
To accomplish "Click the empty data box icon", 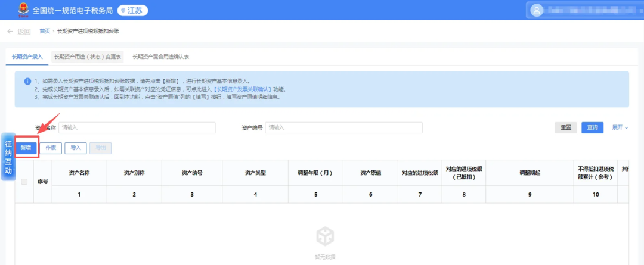I will pos(325,236).
